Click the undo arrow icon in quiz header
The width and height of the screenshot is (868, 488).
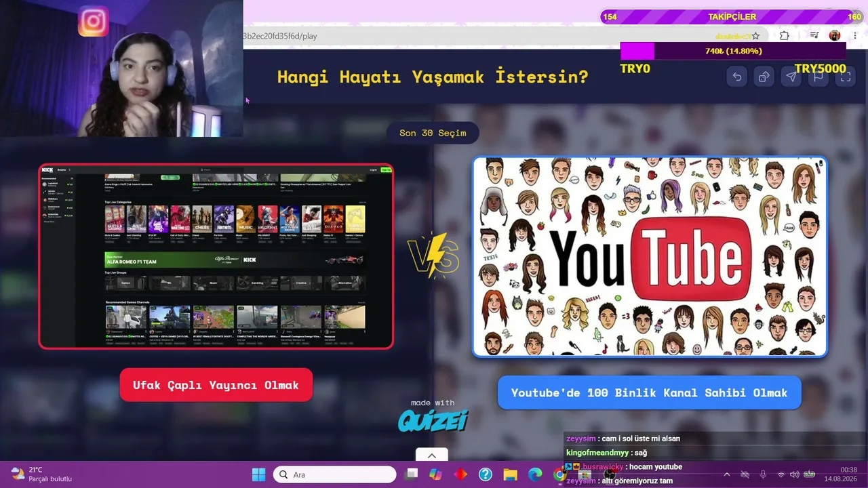pos(737,77)
